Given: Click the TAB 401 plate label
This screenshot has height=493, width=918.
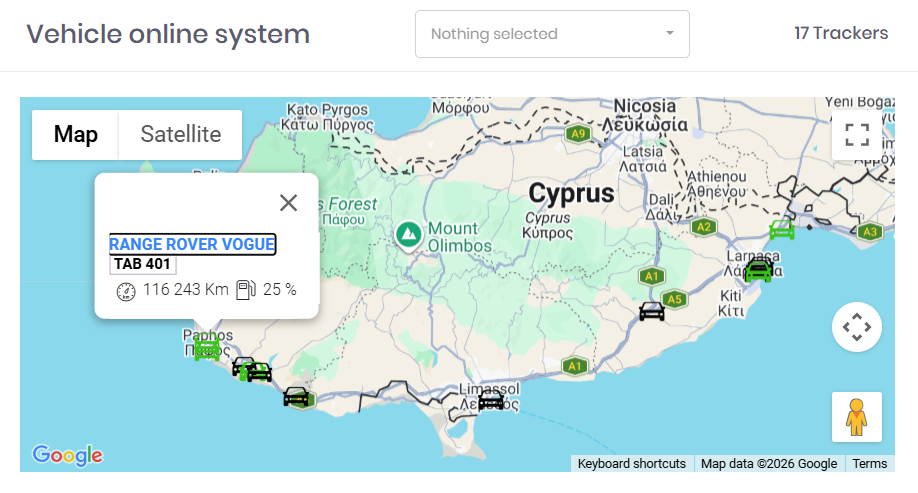Looking at the screenshot, I should (x=142, y=265).
